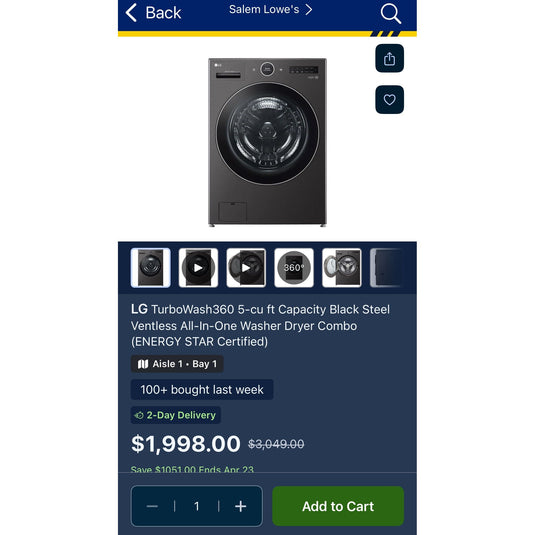Image resolution: width=535 pixels, height=535 pixels.
Task: Go back using the Back arrow
Action: coord(153,13)
